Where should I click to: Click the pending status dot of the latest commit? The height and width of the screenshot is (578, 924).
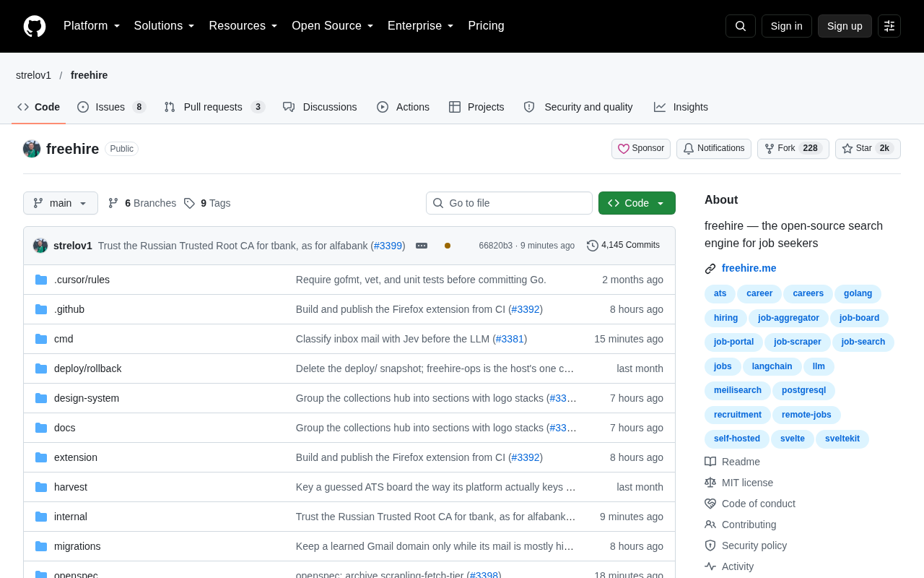click(448, 246)
